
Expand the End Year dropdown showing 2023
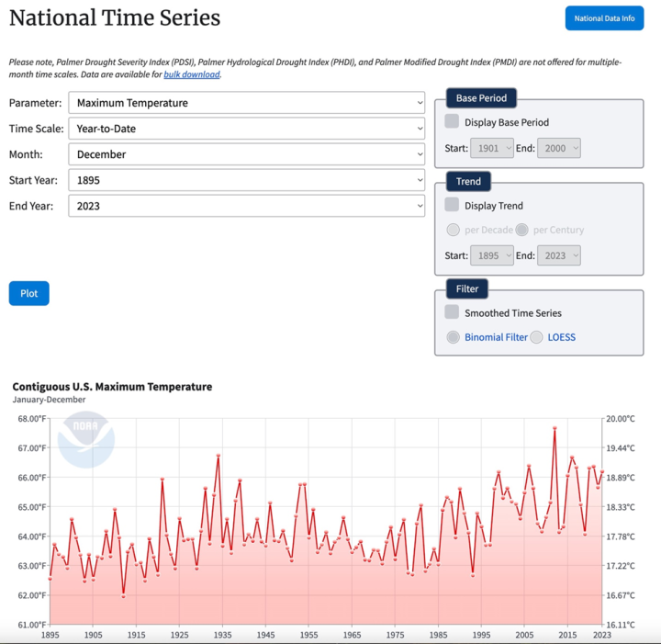[x=247, y=206]
